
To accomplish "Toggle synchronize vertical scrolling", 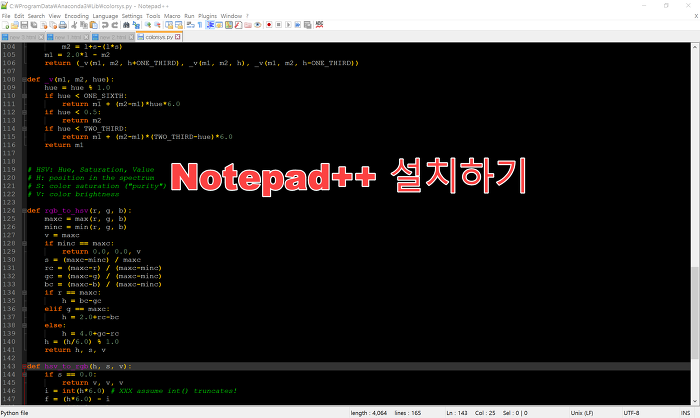I will [169, 25].
